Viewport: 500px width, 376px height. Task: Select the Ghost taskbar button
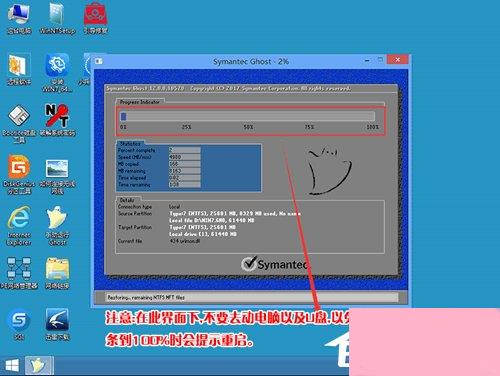[x=39, y=366]
